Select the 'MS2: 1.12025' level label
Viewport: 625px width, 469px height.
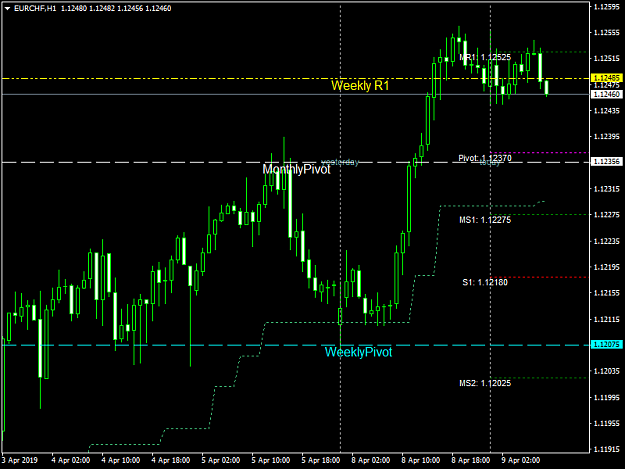pos(485,383)
